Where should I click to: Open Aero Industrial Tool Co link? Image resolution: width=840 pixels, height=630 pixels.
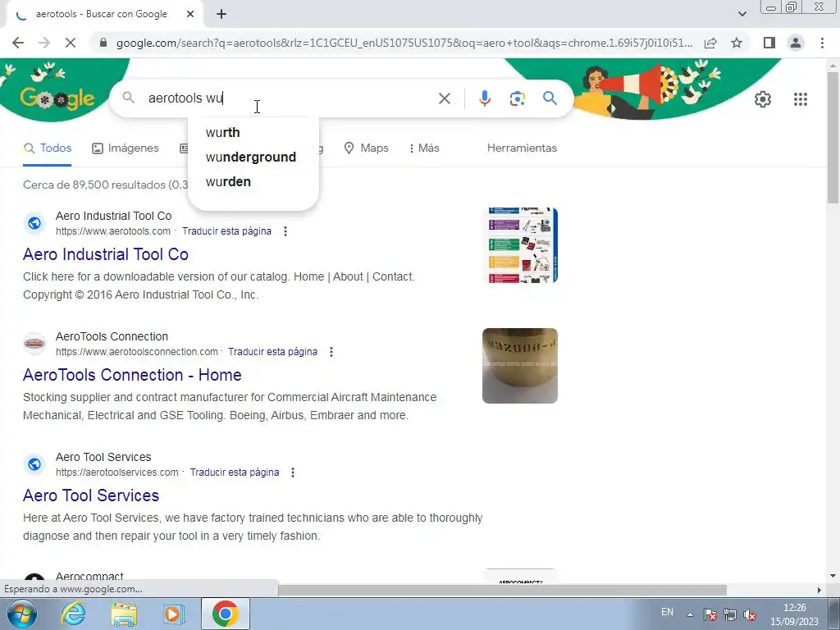pyautogui.click(x=106, y=254)
